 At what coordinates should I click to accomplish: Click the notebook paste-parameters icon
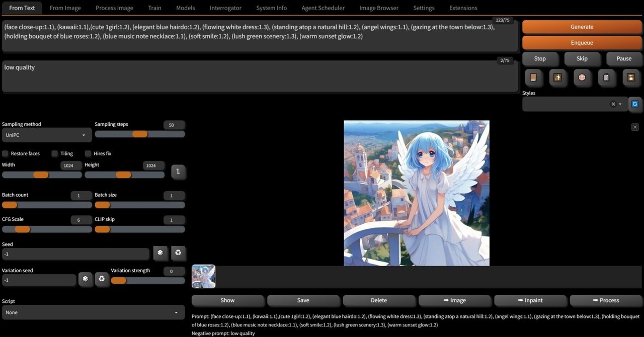[x=533, y=77]
